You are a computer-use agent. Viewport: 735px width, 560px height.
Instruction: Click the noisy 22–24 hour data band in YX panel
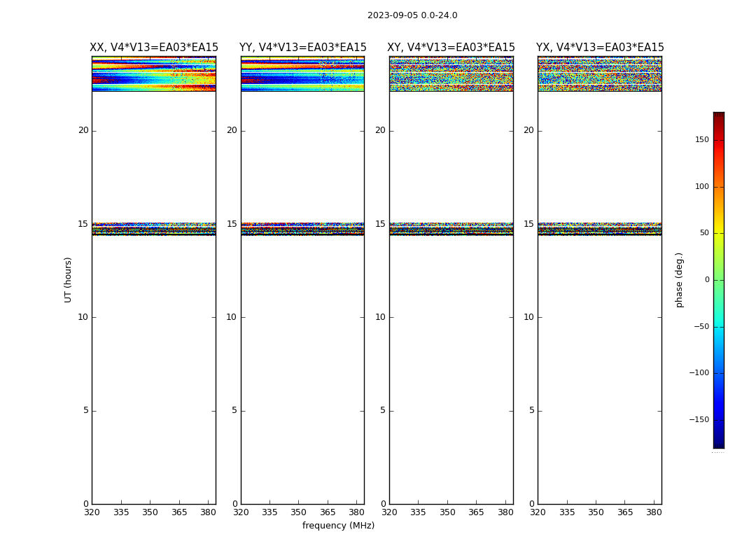(x=600, y=74)
